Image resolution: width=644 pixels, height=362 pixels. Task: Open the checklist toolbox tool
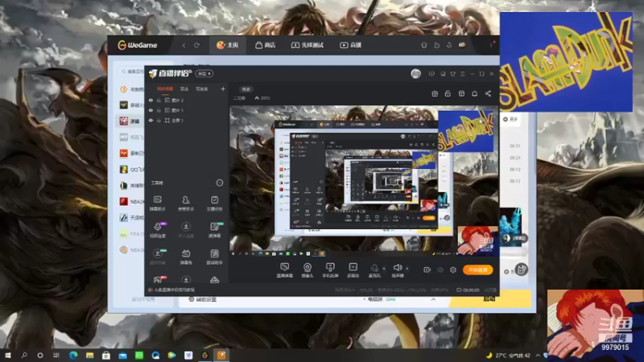pyautogui.click(x=214, y=204)
